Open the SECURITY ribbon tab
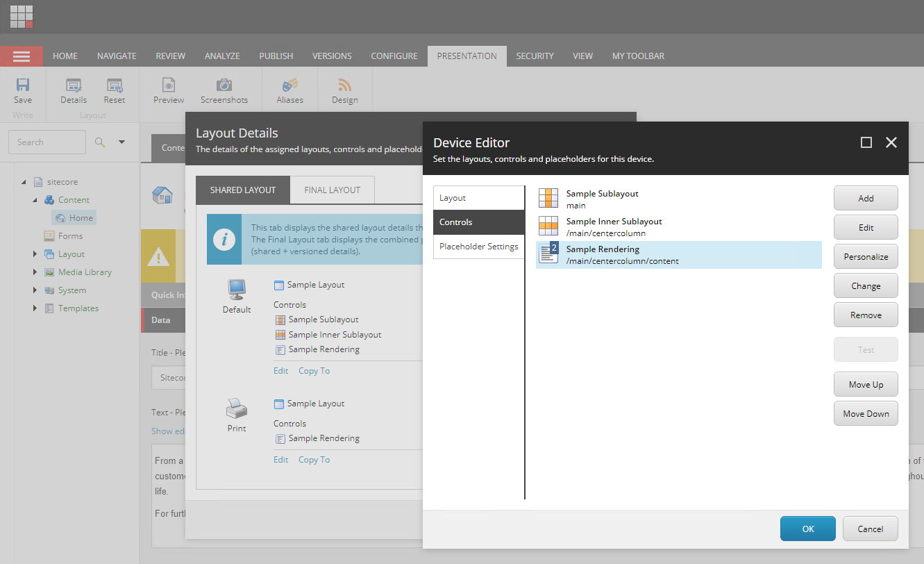The height and width of the screenshot is (564, 924). [x=535, y=56]
